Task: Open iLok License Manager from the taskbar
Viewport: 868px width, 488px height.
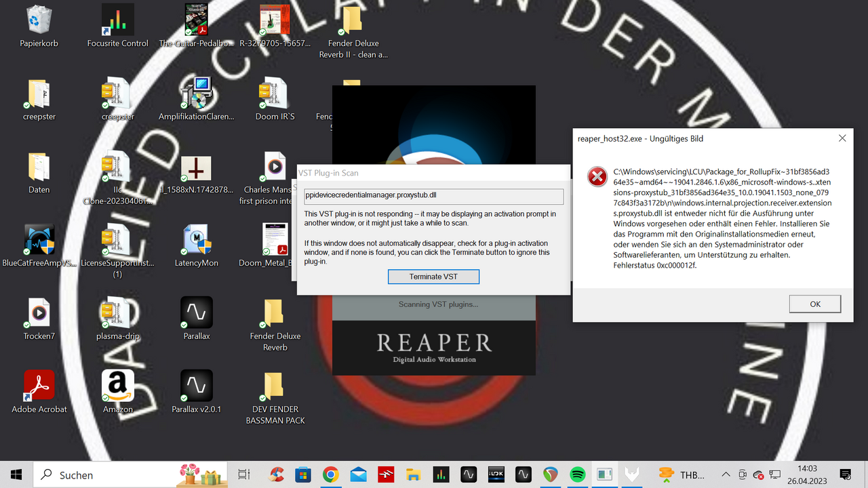Action: (x=496, y=474)
